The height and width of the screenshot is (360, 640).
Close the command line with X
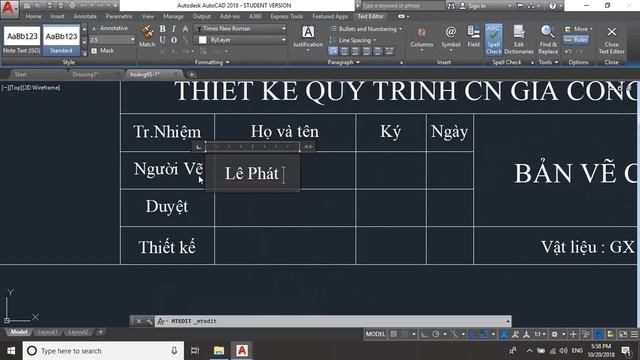(x=138, y=321)
